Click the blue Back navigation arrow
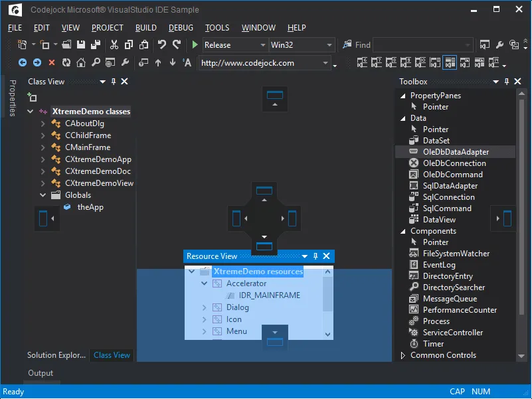 (x=22, y=63)
